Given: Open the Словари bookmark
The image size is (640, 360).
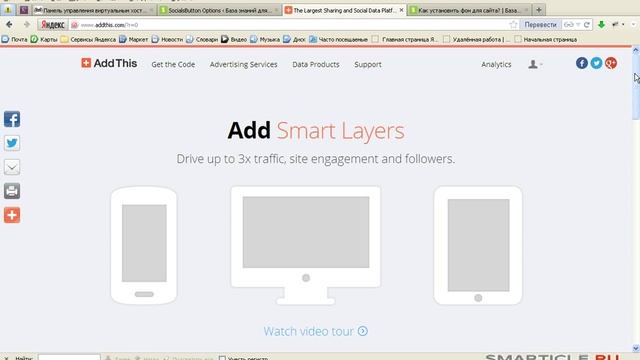Looking at the screenshot, I should pos(202,40).
